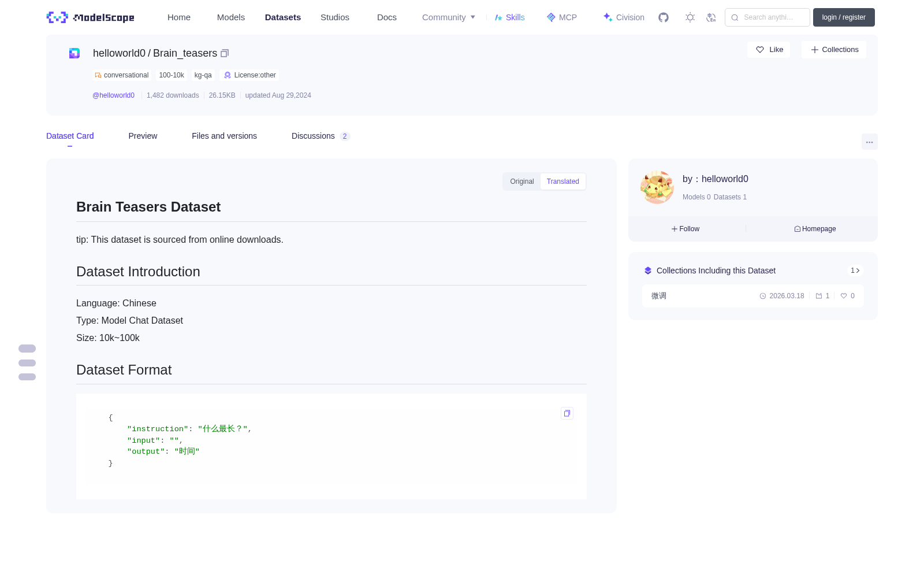Open the Discussions tab

(321, 136)
